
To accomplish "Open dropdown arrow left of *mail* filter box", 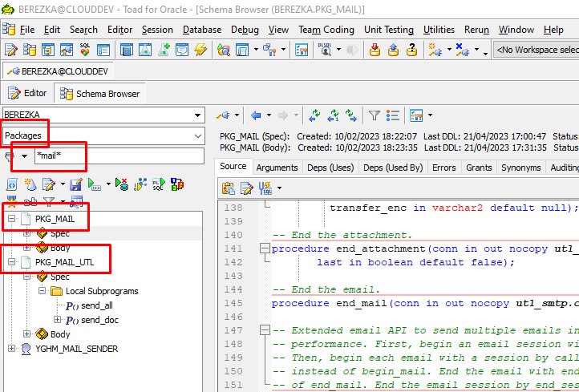I will 24,156.
